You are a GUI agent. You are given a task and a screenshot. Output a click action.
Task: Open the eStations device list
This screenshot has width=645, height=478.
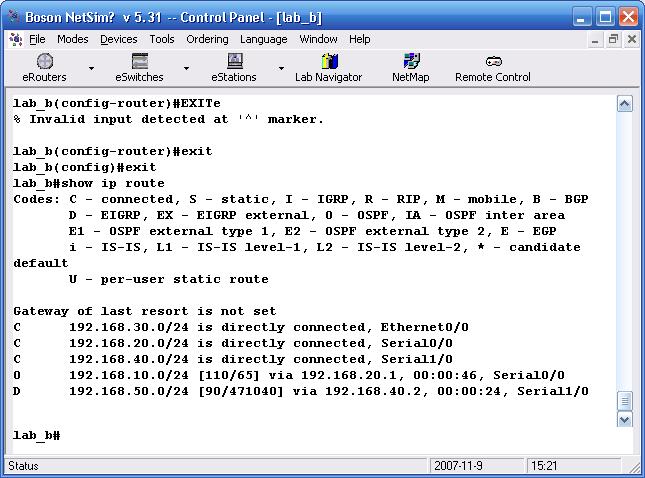(x=234, y=67)
